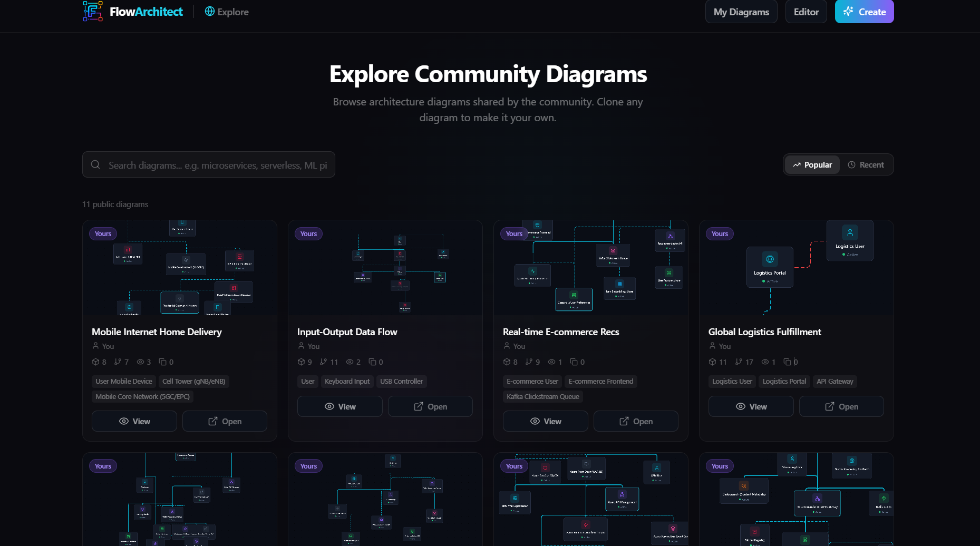The height and width of the screenshot is (546, 980).
Task: Open the Global Logistics Fulfillment diagram
Action: [x=841, y=406]
